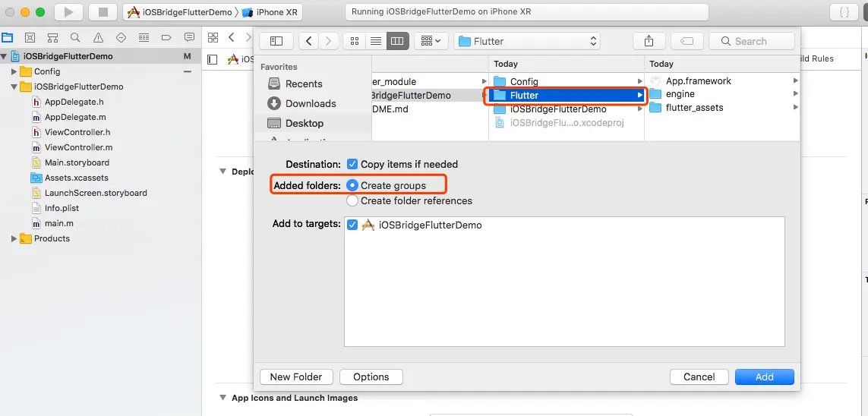868x416 pixels.
Task: Collapse the iOSBridgeFlutterDemo group folder
Action: (14, 87)
